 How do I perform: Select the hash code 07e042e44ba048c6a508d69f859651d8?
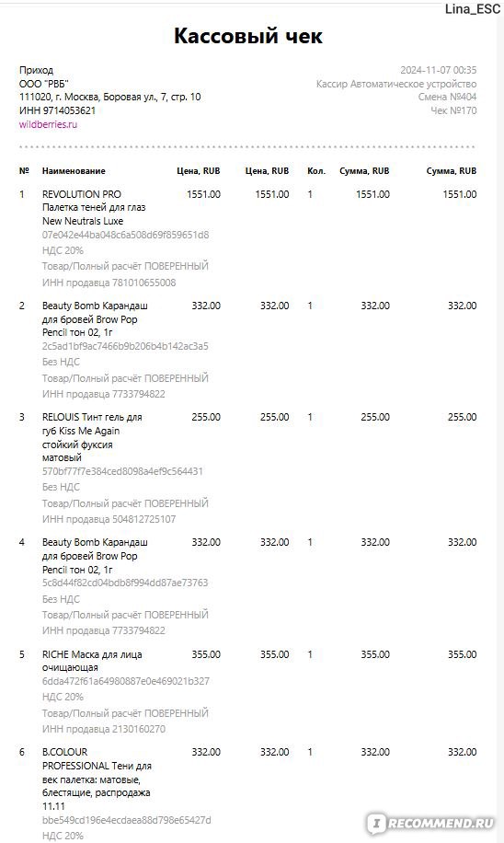pos(126,235)
